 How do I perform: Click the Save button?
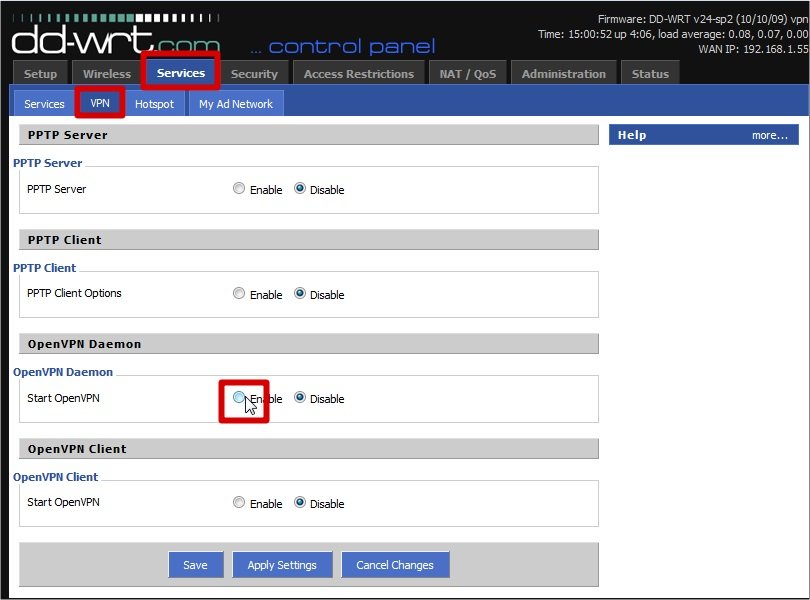coord(195,565)
